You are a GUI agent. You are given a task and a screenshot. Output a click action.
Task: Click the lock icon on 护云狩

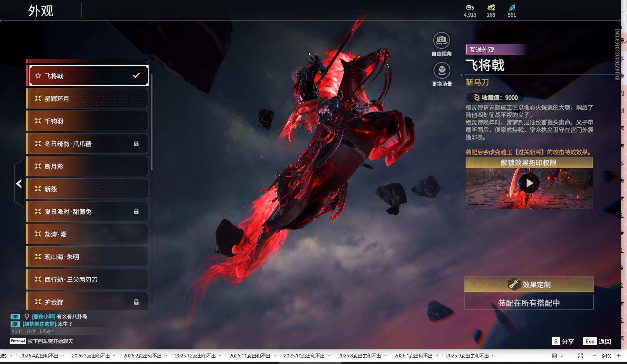(136, 302)
